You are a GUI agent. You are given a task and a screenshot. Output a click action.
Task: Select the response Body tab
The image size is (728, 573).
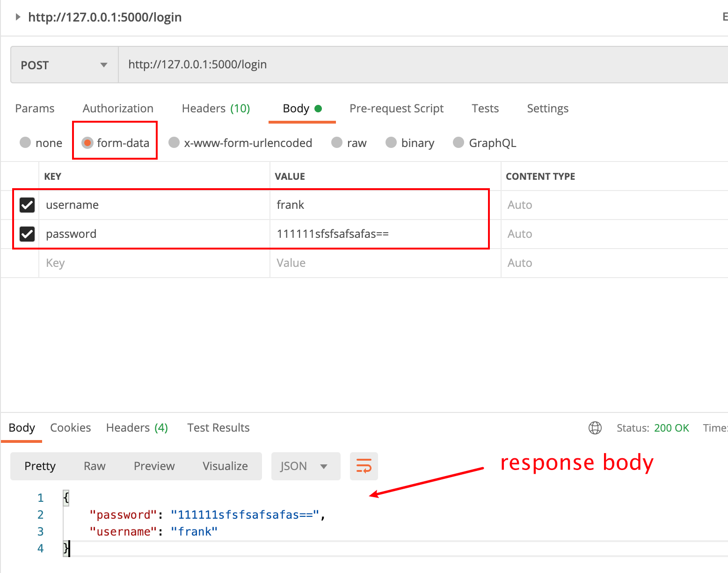click(x=22, y=427)
